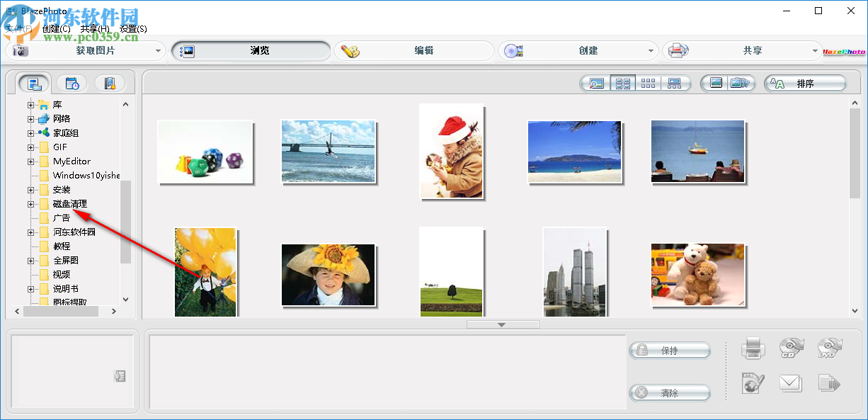The image size is (868, 420).
Task: Create an HTML web album
Action: (x=753, y=383)
